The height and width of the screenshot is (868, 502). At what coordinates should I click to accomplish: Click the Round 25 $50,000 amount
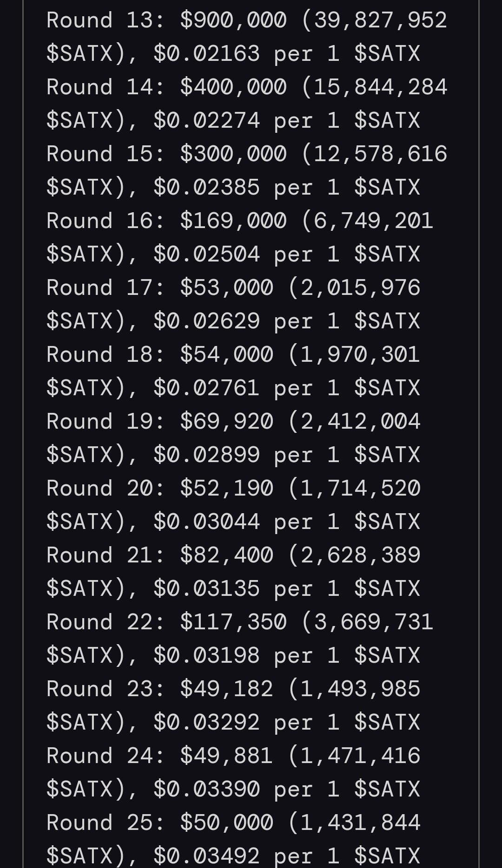tap(226, 823)
